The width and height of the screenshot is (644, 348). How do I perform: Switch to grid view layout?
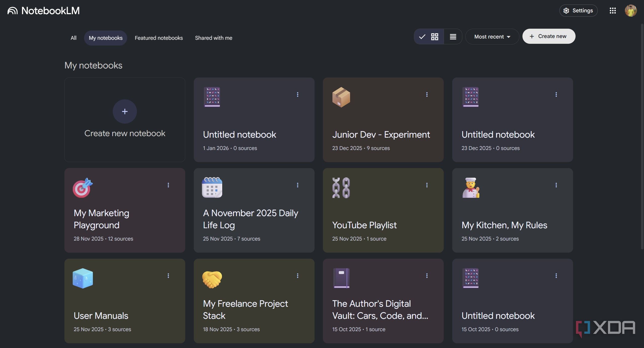[x=434, y=37]
